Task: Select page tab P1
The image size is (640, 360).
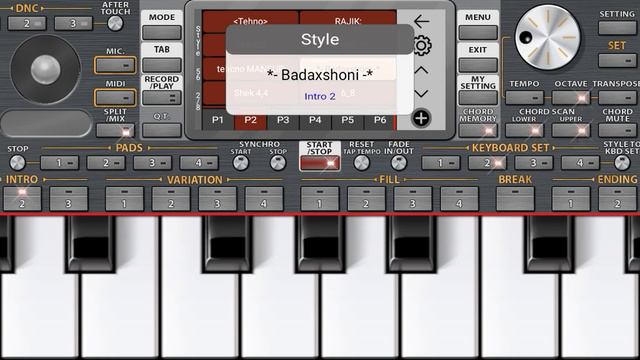Action: [218, 120]
